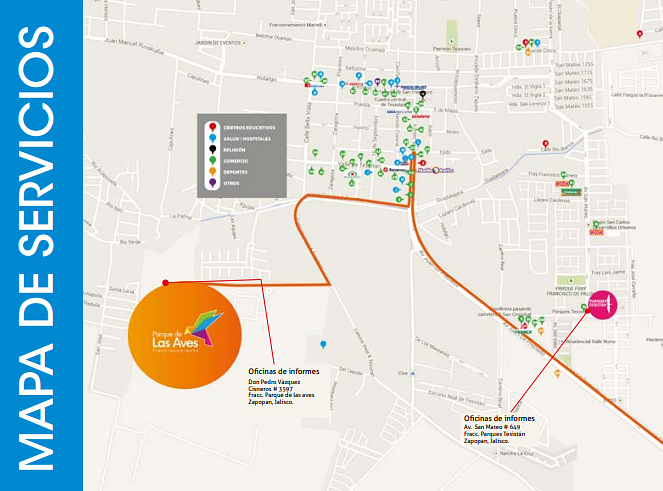Click the DEPORTES label in the legend
Viewport: 663px width, 491px height.
(x=236, y=173)
